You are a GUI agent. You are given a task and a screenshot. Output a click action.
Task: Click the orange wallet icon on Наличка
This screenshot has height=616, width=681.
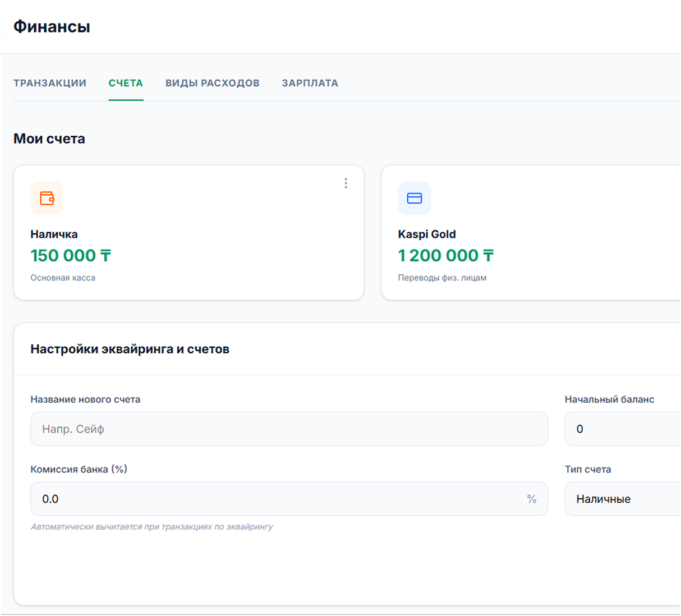(47, 198)
